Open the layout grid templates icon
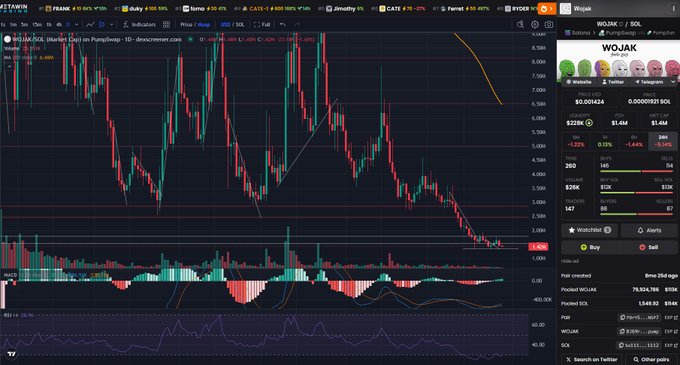The image size is (680, 365). pyautogui.click(x=167, y=25)
